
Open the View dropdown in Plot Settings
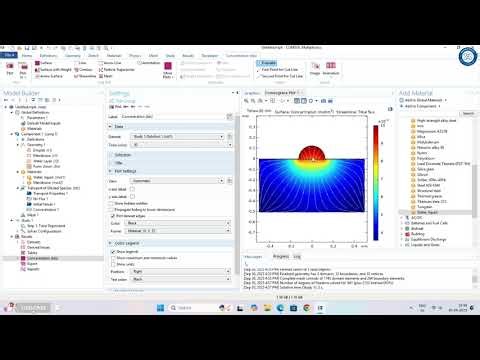coord(177,181)
